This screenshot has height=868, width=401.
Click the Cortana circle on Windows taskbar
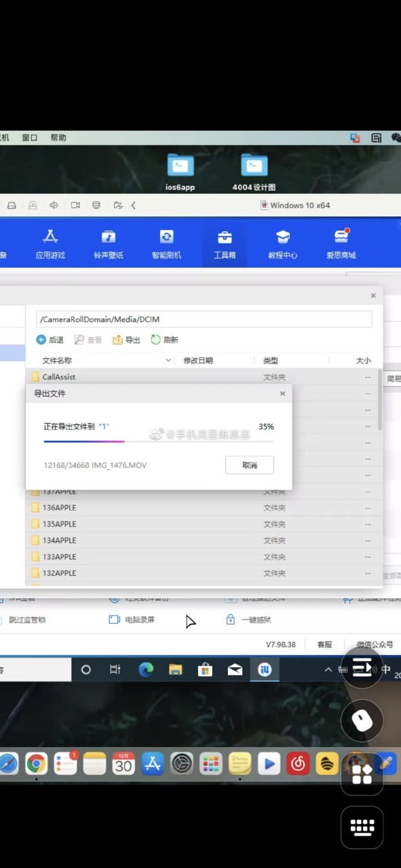click(x=85, y=669)
